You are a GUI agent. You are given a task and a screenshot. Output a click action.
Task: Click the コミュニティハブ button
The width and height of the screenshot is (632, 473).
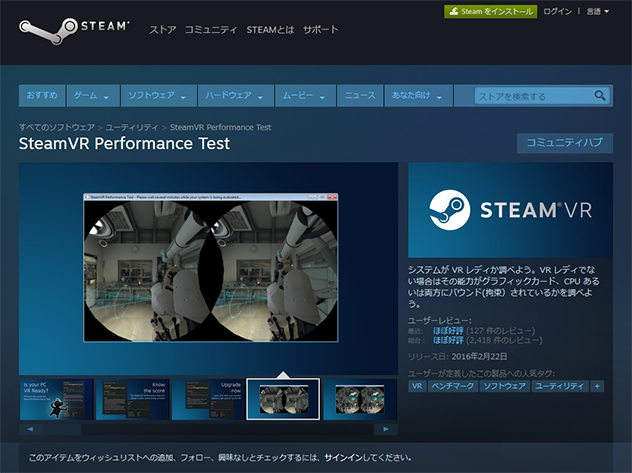click(x=565, y=143)
